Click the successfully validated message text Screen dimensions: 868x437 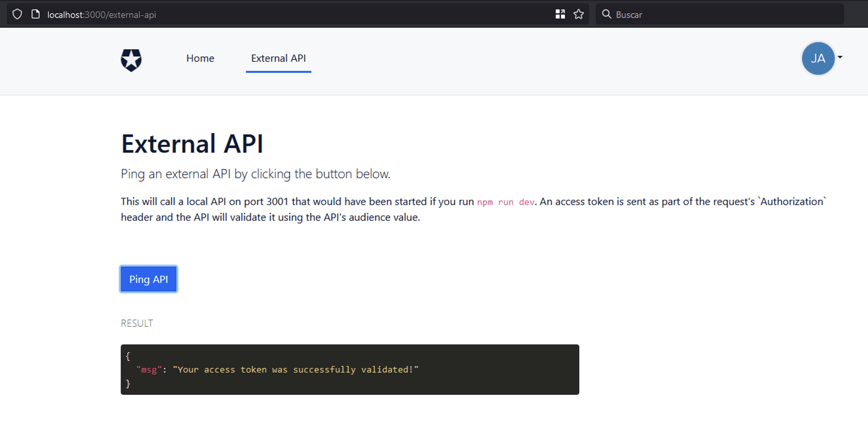coord(295,370)
